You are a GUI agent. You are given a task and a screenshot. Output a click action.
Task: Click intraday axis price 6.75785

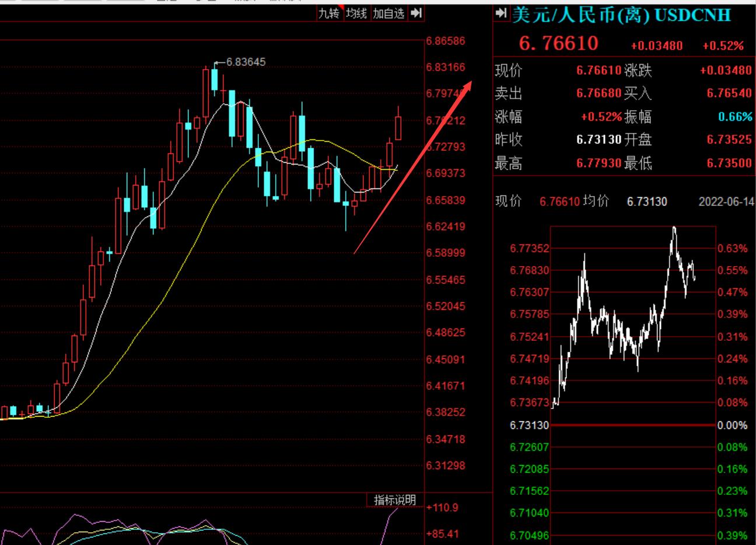[x=530, y=315]
